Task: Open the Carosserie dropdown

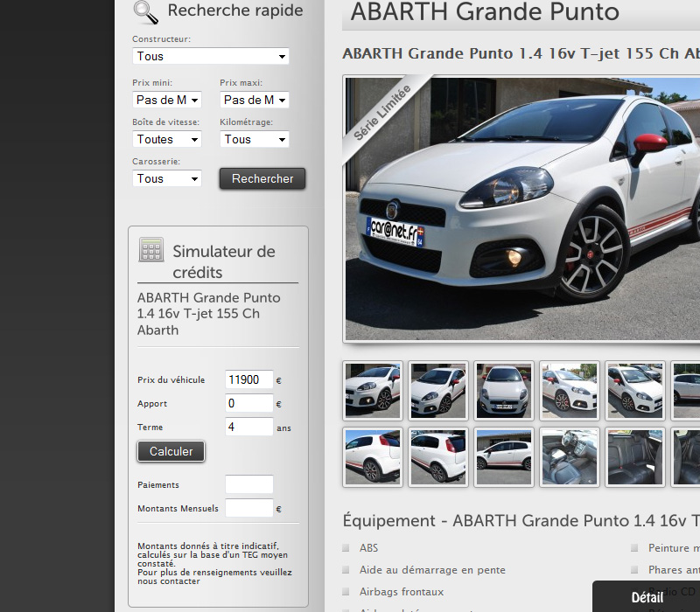Action: tap(167, 178)
